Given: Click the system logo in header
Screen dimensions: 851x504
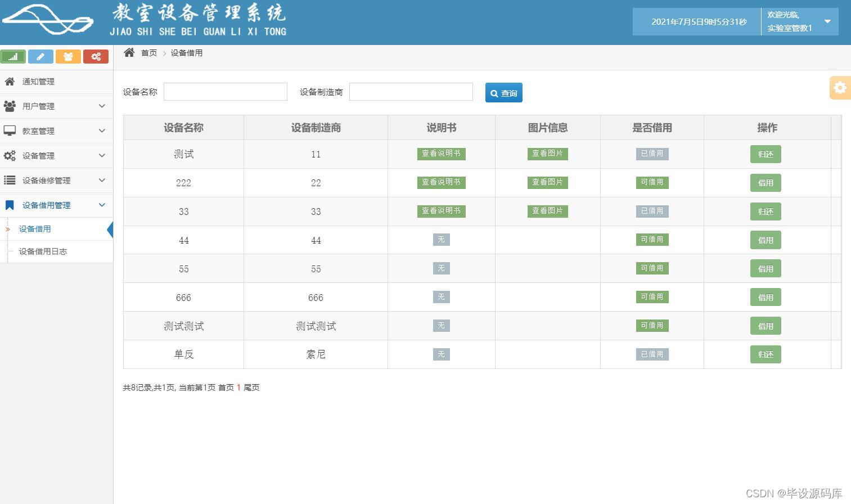Looking at the screenshot, I should click(48, 20).
